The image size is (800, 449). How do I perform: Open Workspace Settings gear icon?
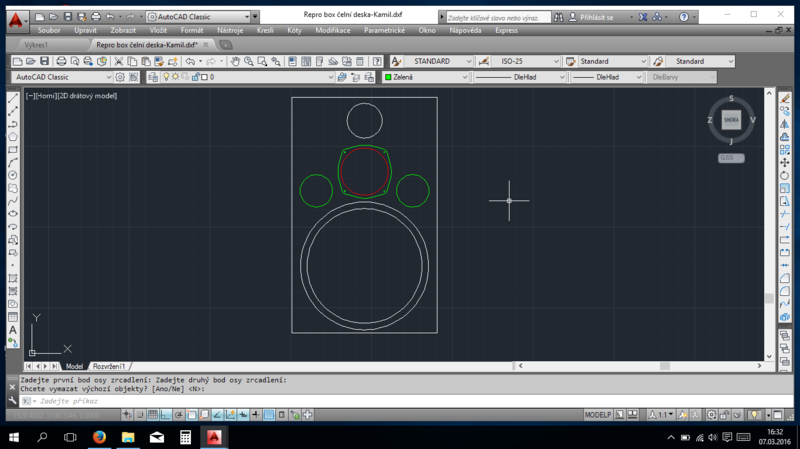[x=120, y=77]
